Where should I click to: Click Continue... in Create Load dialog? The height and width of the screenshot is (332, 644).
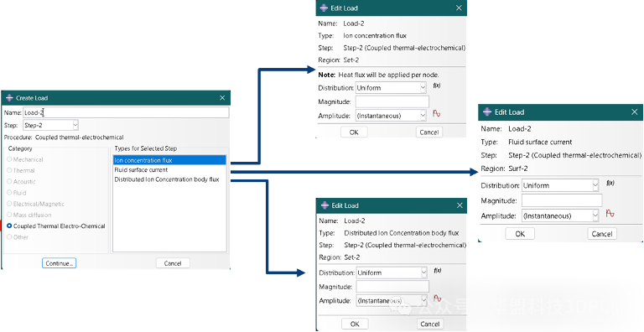pyautogui.click(x=60, y=263)
